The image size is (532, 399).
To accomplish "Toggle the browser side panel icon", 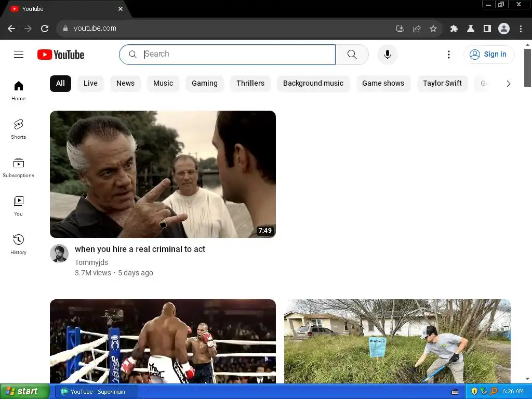I will pos(487,29).
